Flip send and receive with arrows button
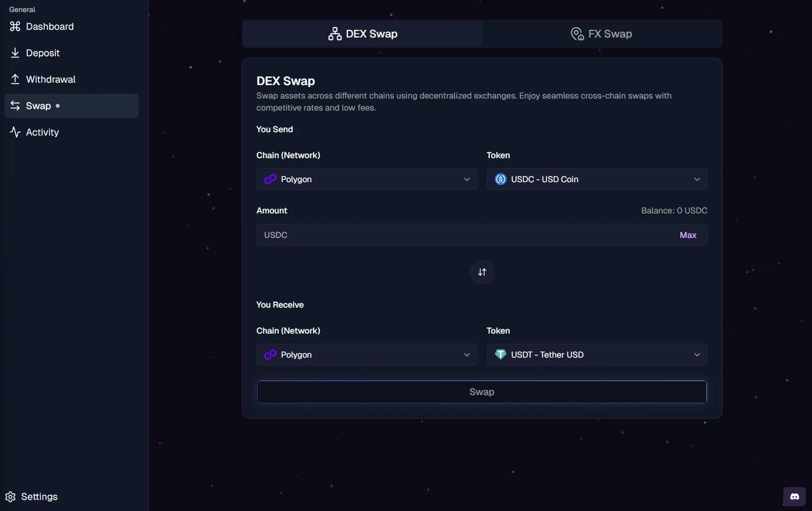 [x=482, y=272]
